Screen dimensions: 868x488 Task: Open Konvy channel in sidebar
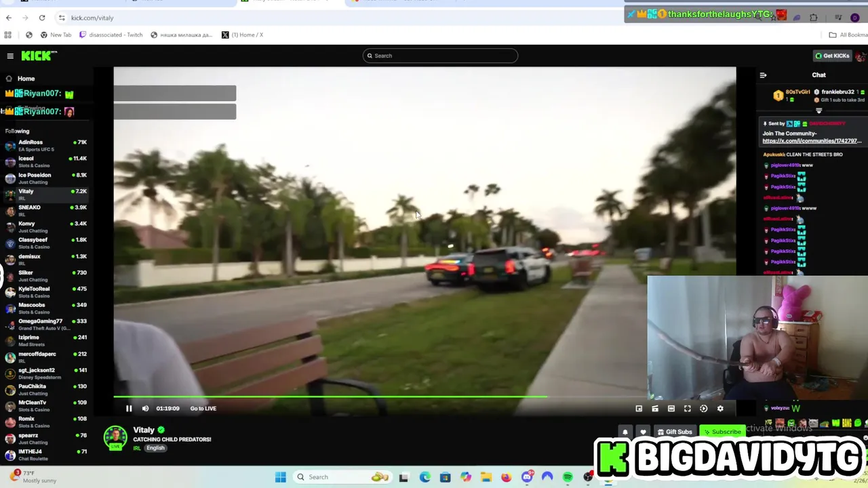click(45, 226)
